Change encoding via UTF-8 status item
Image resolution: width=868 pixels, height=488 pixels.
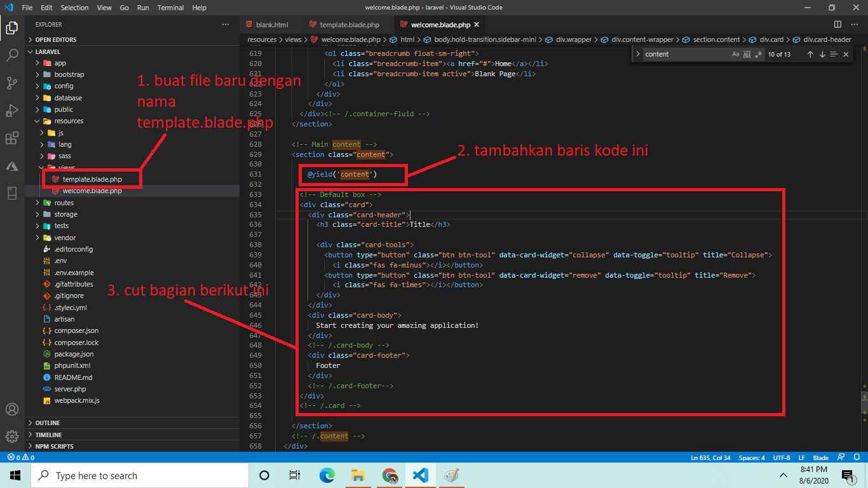782,457
